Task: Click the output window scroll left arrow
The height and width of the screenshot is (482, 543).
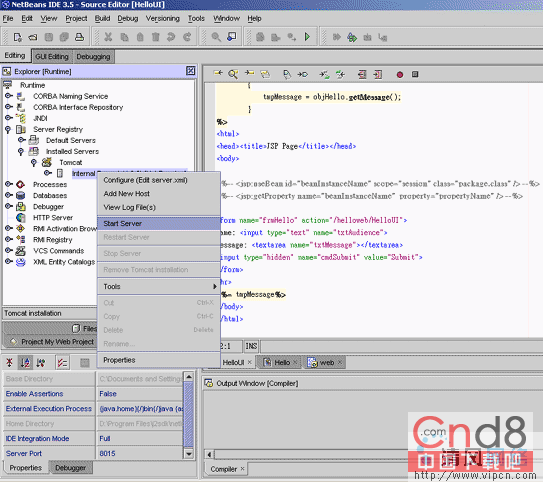Action: [x=209, y=454]
